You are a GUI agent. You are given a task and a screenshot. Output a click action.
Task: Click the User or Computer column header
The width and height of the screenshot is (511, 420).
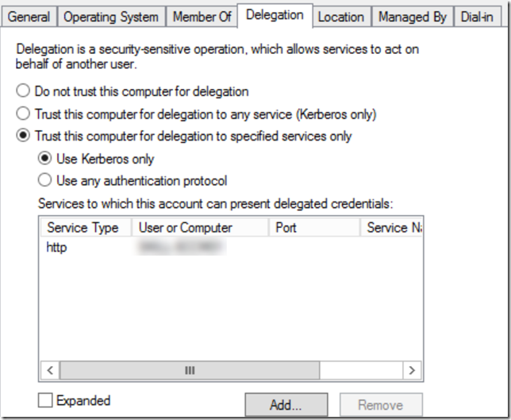point(198,228)
